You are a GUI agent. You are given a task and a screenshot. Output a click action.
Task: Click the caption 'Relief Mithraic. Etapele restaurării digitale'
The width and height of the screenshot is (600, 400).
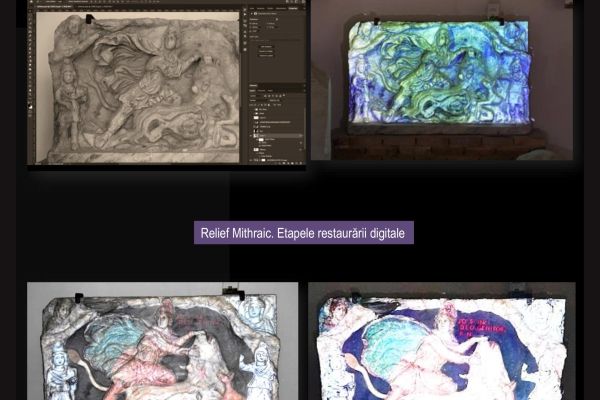[x=303, y=233]
